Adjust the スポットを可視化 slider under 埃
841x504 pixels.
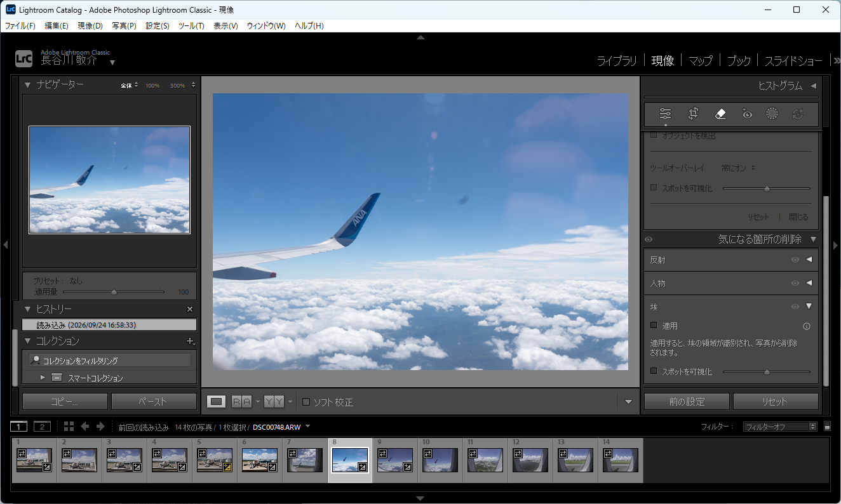[767, 372]
